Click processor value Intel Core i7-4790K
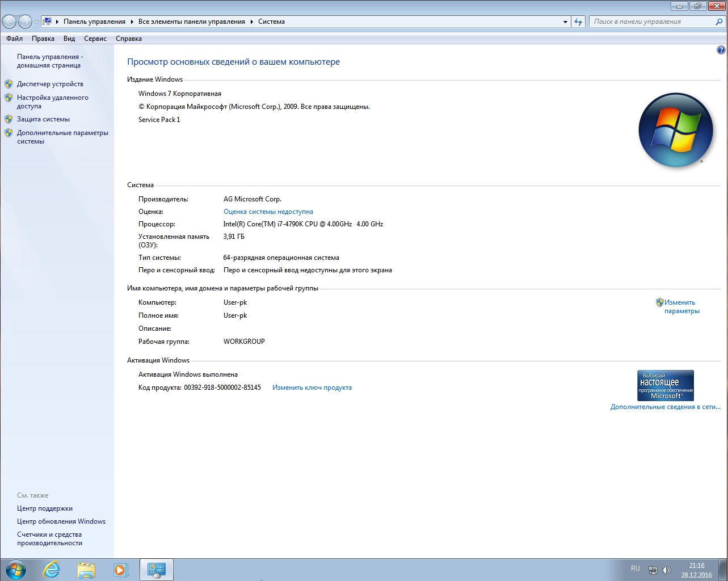This screenshot has width=728, height=581. [303, 224]
